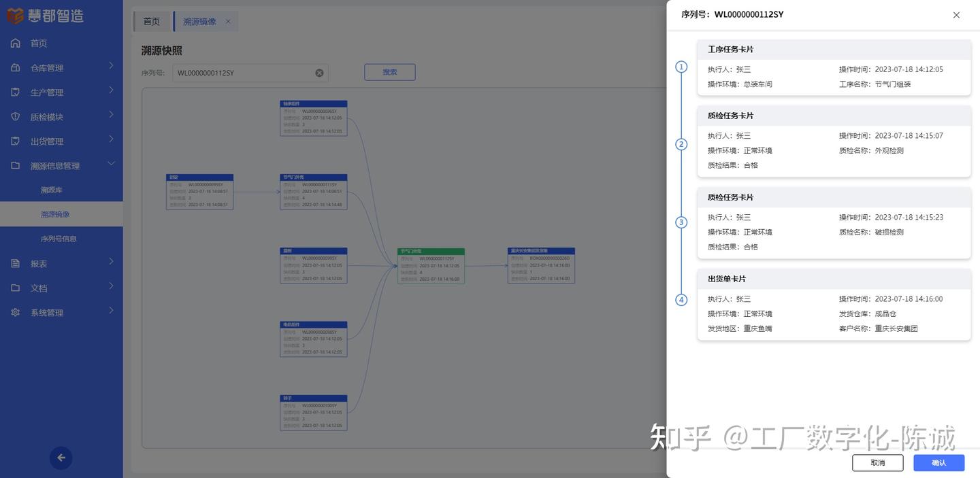
Task: Select 溯源库 in the navigation tree
Action: pyautogui.click(x=51, y=188)
